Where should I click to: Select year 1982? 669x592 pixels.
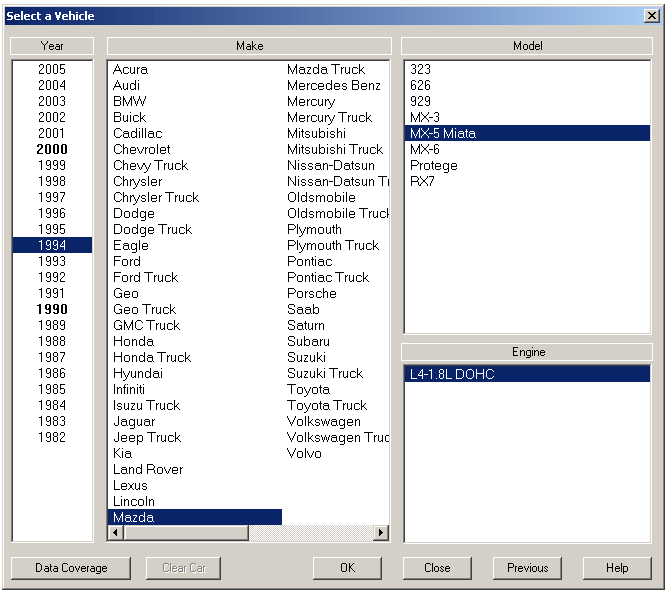(52, 437)
